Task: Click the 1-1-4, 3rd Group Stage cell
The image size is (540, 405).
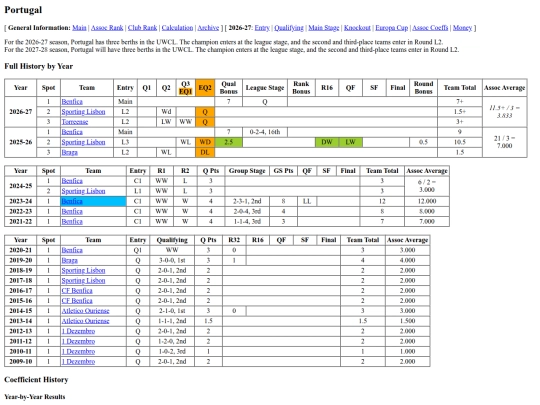Action: (x=247, y=221)
